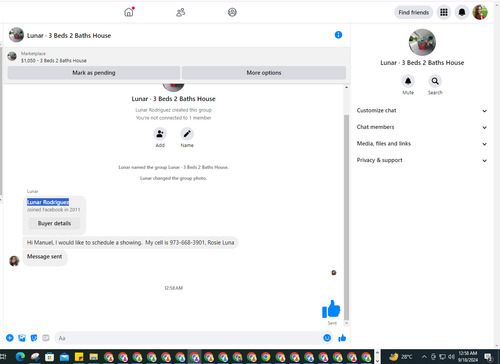This screenshot has height=364, width=500.
Task: Click the side panel group photo
Action: pyautogui.click(x=422, y=42)
